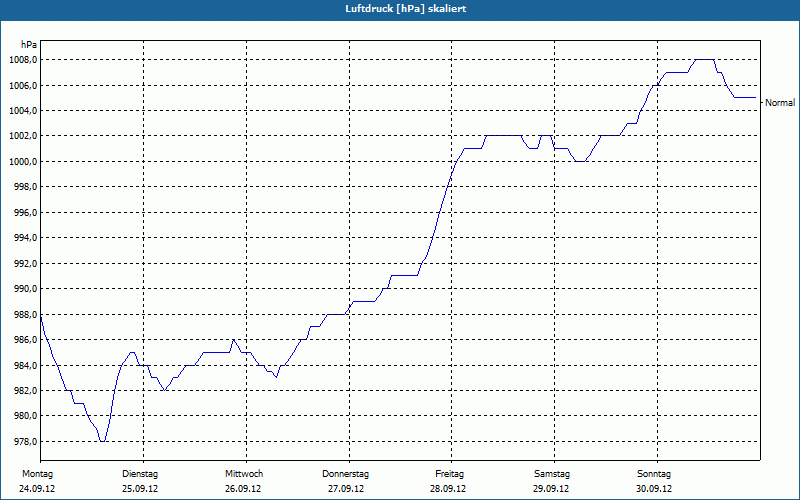
Task: Click the date 26.09.12
Action: click(x=243, y=489)
